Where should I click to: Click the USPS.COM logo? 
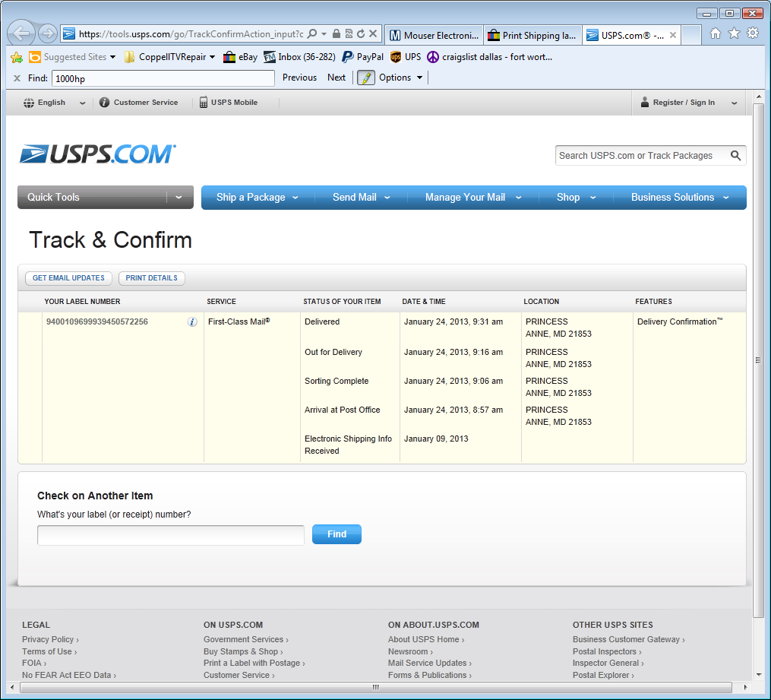(98, 154)
